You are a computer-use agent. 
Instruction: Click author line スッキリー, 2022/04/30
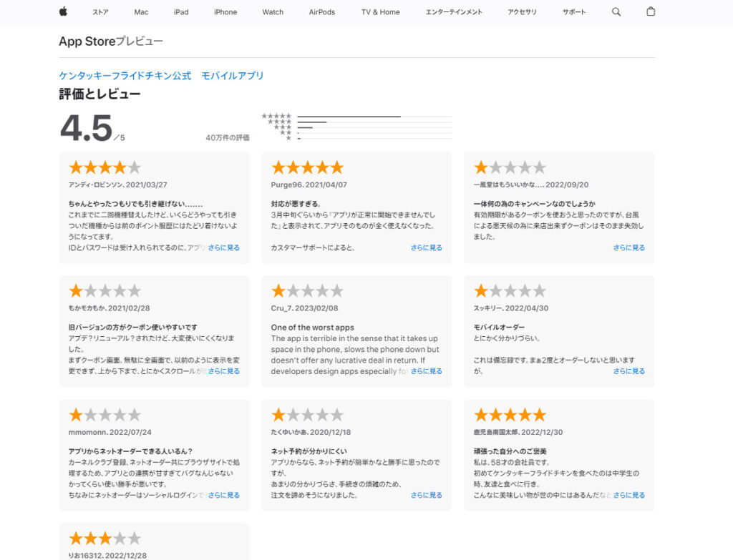[511, 308]
